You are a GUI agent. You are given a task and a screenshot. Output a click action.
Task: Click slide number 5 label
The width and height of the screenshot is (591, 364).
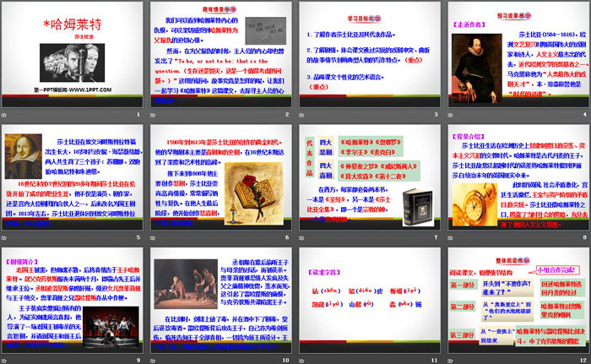click(x=138, y=237)
